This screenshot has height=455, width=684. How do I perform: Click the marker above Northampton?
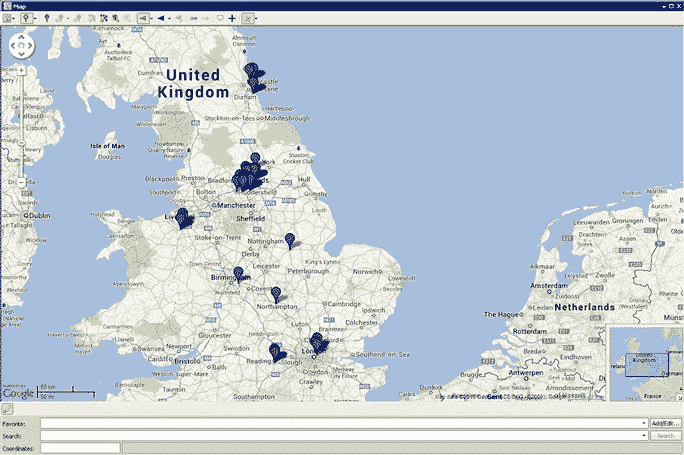(276, 294)
